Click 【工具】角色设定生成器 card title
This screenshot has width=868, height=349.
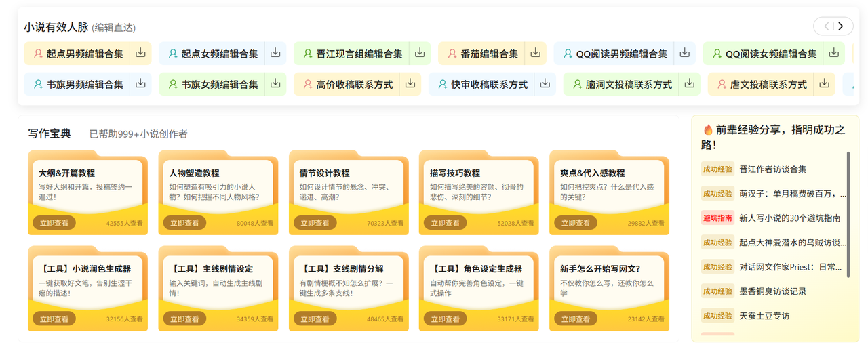pyautogui.click(x=475, y=269)
